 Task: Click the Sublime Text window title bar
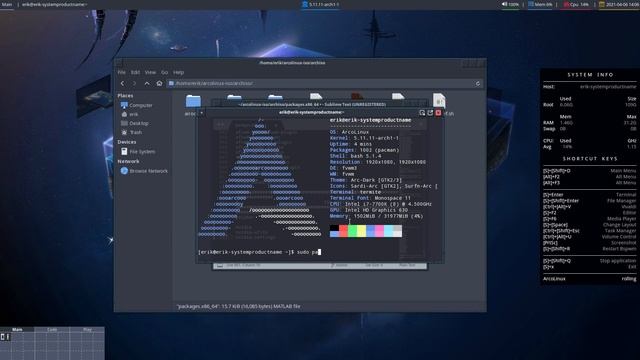pos(312,104)
